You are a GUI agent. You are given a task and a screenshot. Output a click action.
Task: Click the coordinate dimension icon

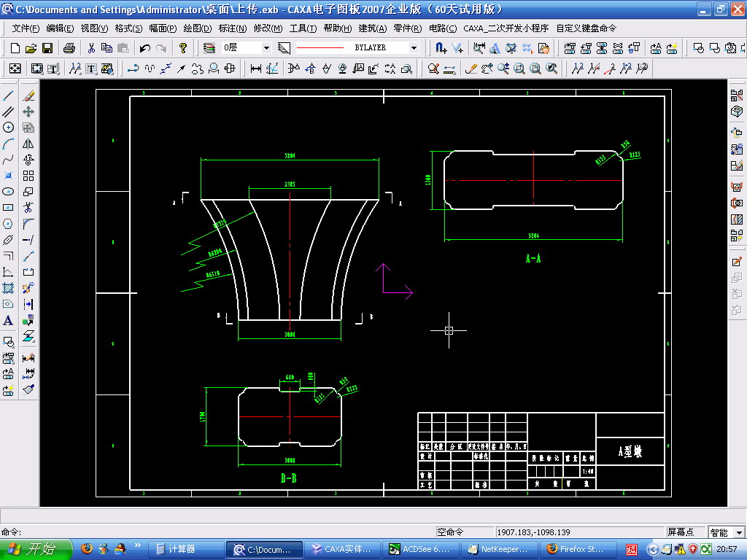[272, 69]
